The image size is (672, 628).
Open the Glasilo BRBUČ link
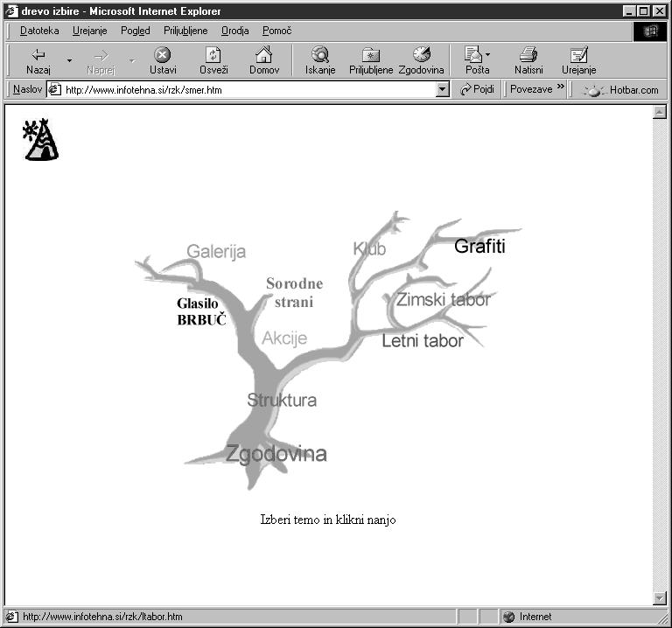tap(201, 311)
